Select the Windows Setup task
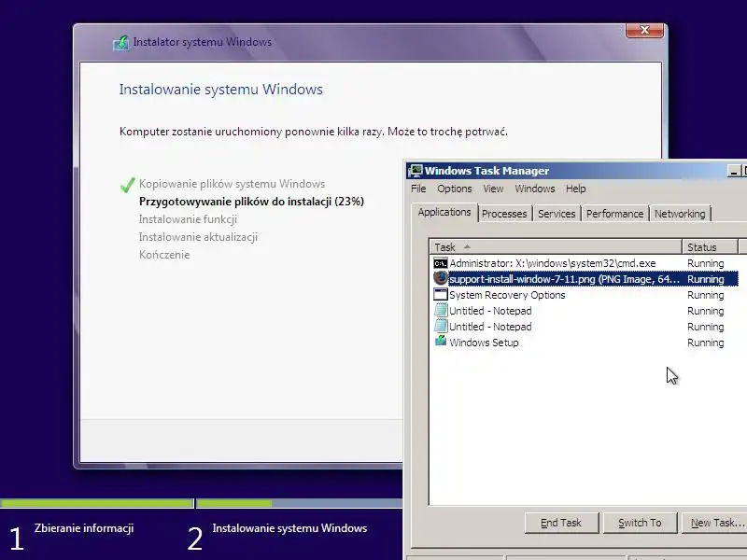747x560 pixels. point(484,343)
